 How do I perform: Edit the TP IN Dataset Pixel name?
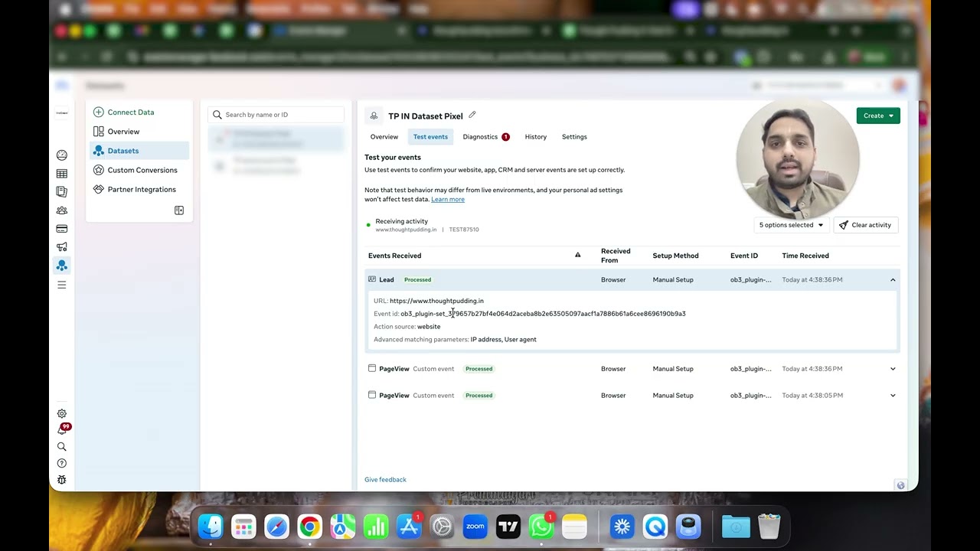pos(472,116)
